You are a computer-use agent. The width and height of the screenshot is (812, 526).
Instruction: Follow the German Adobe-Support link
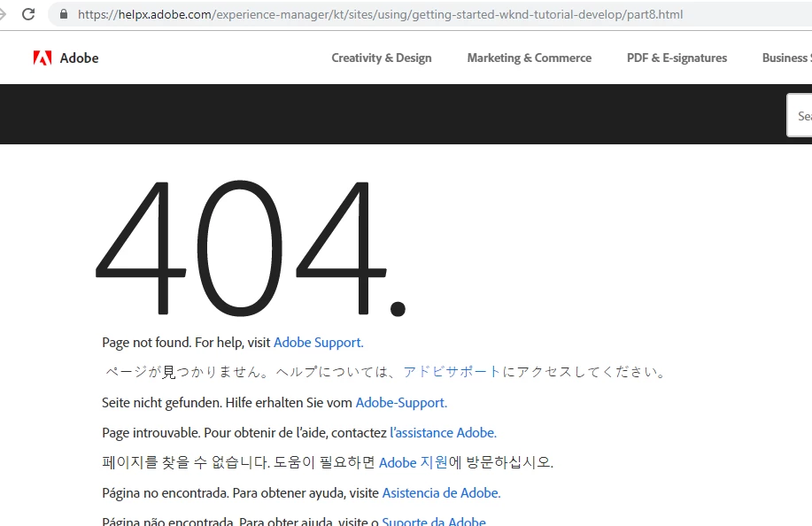[x=401, y=403]
